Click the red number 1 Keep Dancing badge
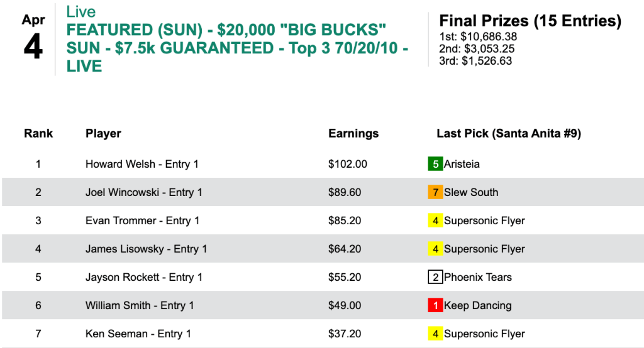 pyautogui.click(x=435, y=305)
